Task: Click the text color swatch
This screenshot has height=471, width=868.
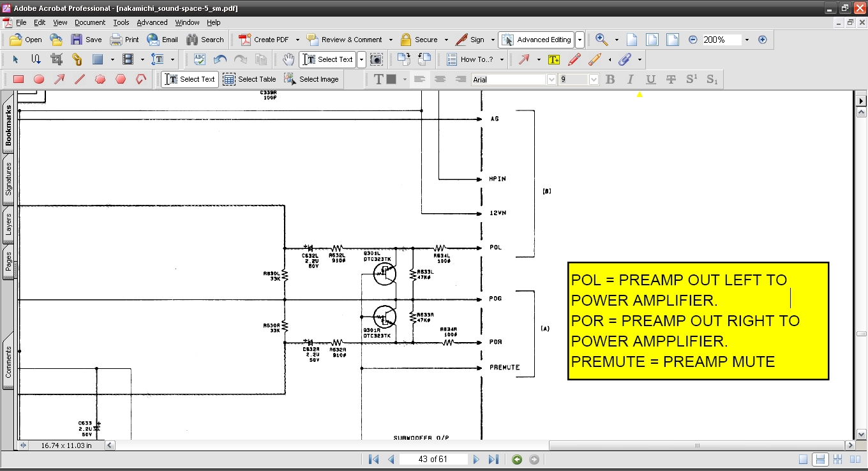Action: [x=391, y=79]
